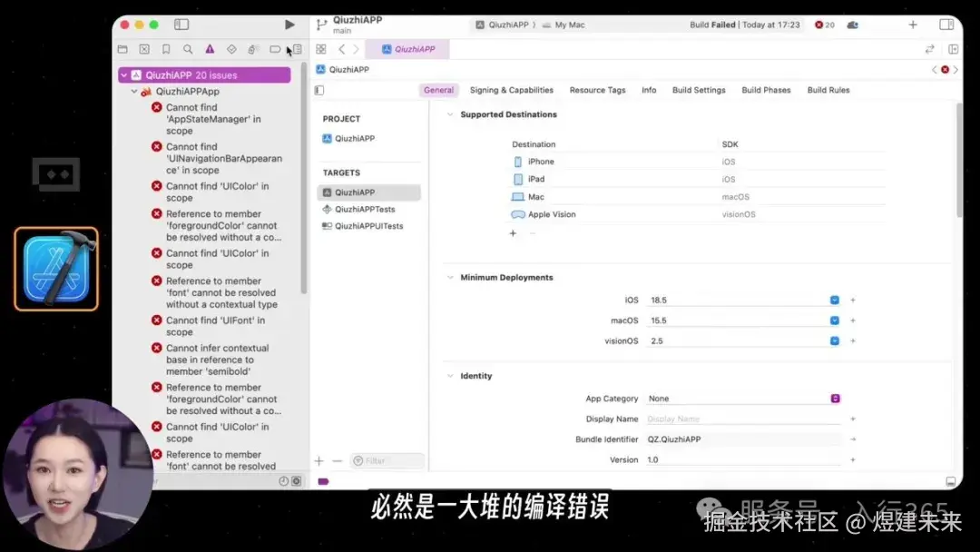Click the source control branch icon
This screenshot has height=552, width=980.
tap(321, 25)
